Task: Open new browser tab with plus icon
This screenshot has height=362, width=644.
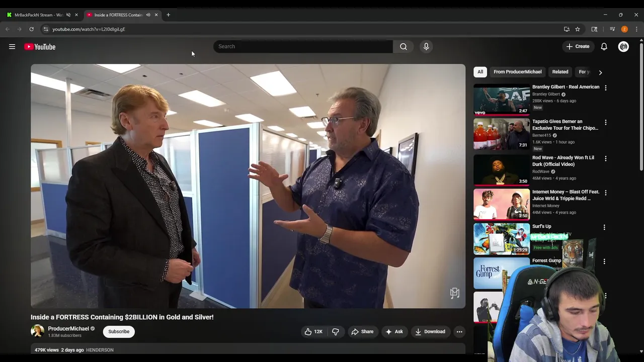Action: 168,15
